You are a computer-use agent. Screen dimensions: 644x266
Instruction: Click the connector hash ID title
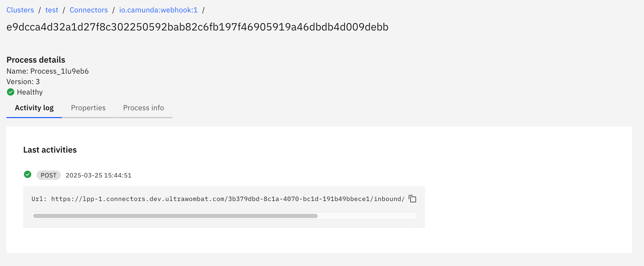pos(197,27)
